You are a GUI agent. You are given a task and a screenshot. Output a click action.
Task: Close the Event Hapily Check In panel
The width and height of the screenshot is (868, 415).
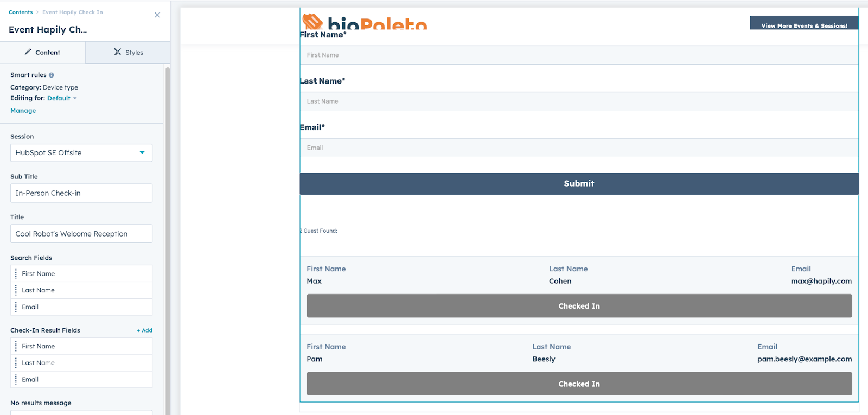pos(157,15)
